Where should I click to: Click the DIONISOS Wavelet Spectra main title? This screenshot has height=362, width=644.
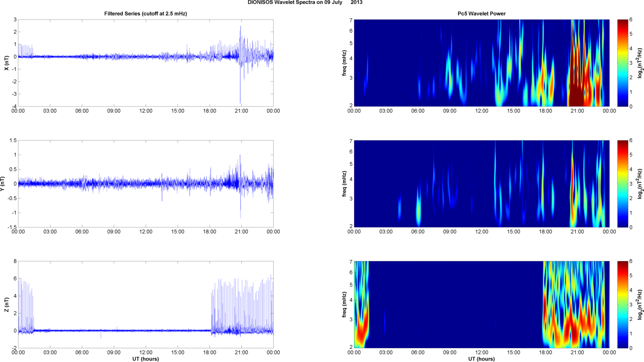coord(305,3)
